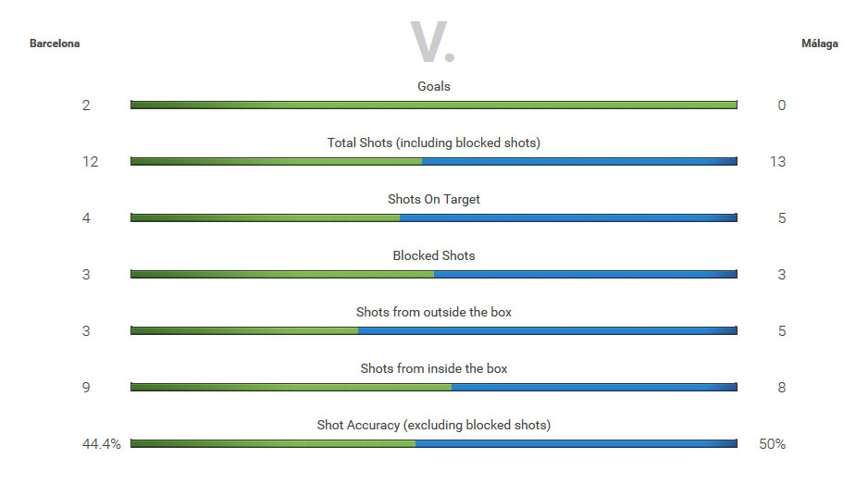Select Shots from outside the box label

434,312
